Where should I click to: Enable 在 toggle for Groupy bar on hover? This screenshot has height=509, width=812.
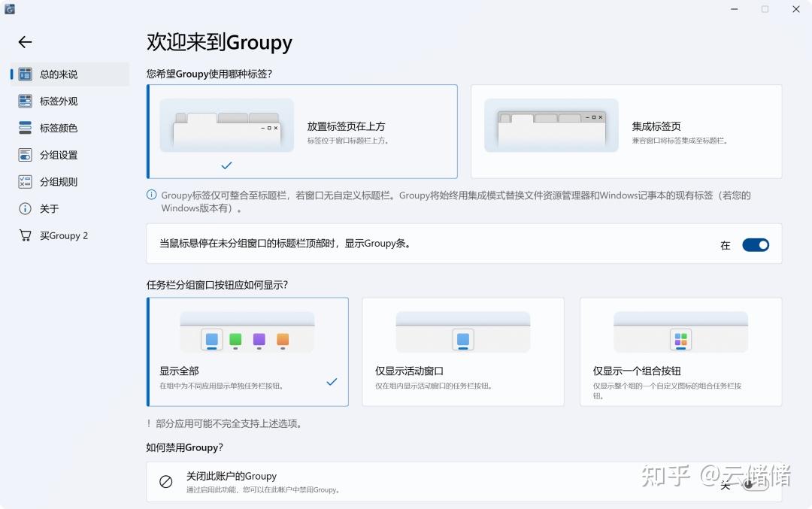(x=756, y=244)
